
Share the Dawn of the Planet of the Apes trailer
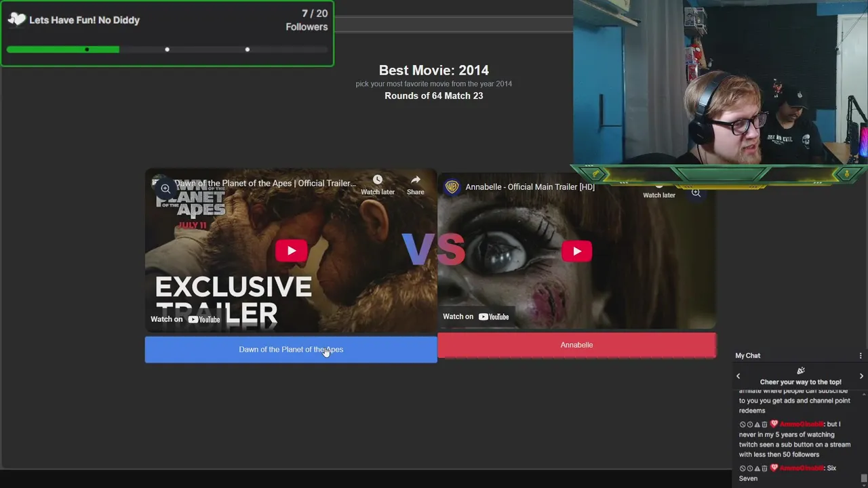coord(415,184)
